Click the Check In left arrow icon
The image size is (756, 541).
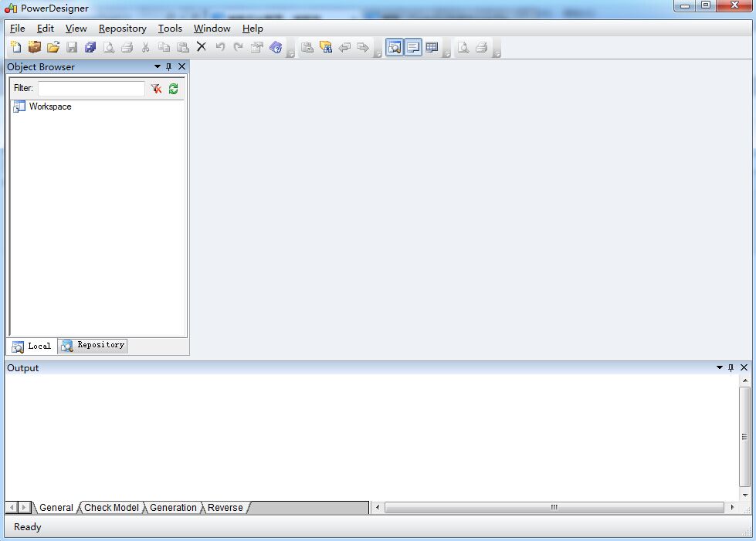[344, 47]
